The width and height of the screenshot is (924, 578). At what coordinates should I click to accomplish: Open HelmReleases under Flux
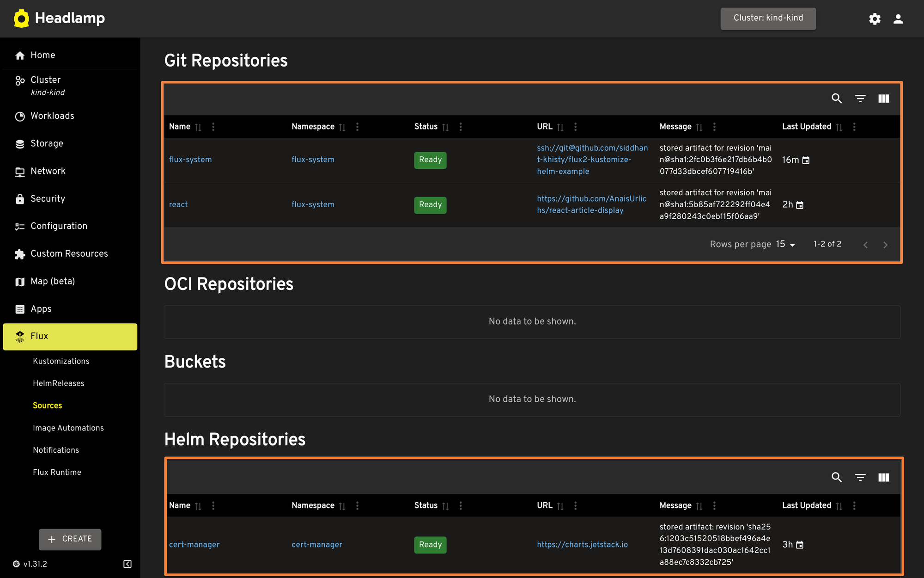click(x=59, y=383)
